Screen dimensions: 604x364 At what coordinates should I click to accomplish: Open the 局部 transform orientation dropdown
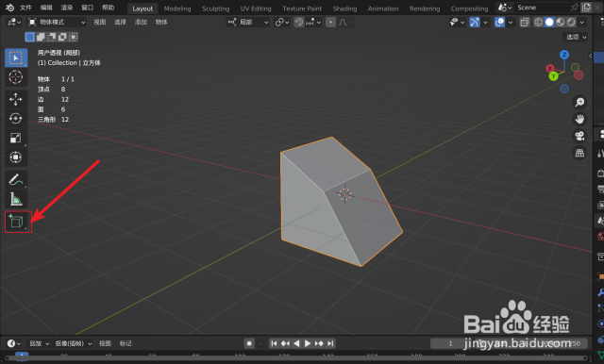(247, 23)
